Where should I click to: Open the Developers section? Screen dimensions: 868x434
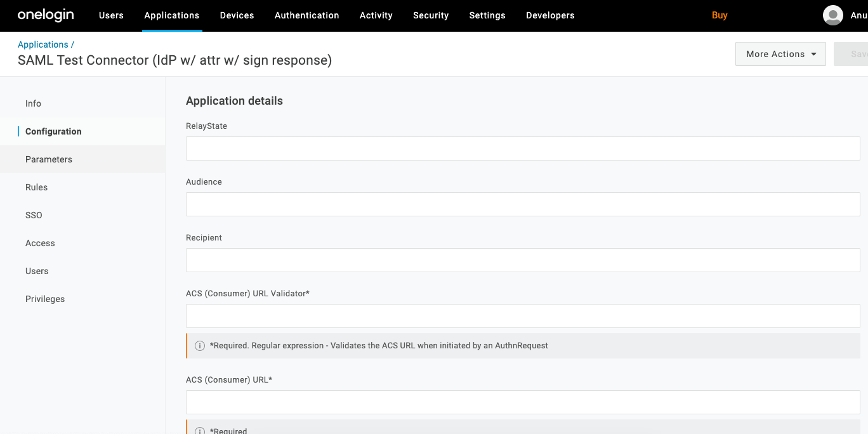[549, 15]
